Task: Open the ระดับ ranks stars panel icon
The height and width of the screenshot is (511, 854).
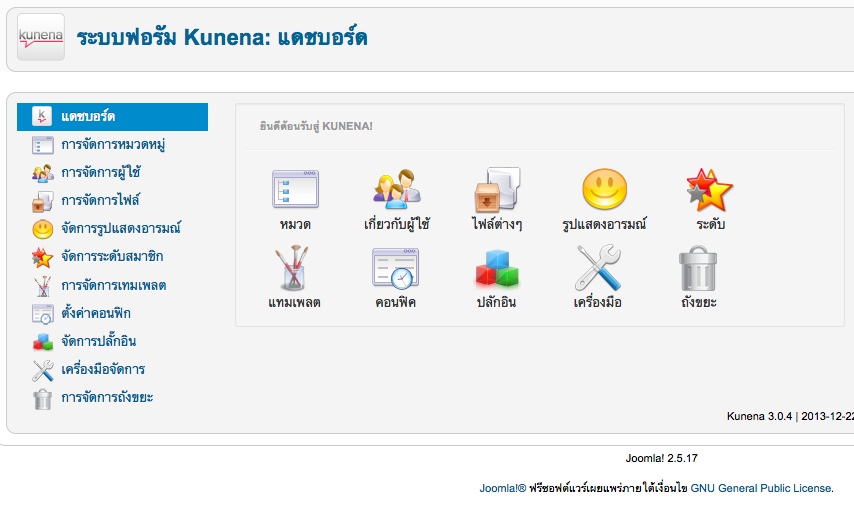Action: click(x=710, y=190)
